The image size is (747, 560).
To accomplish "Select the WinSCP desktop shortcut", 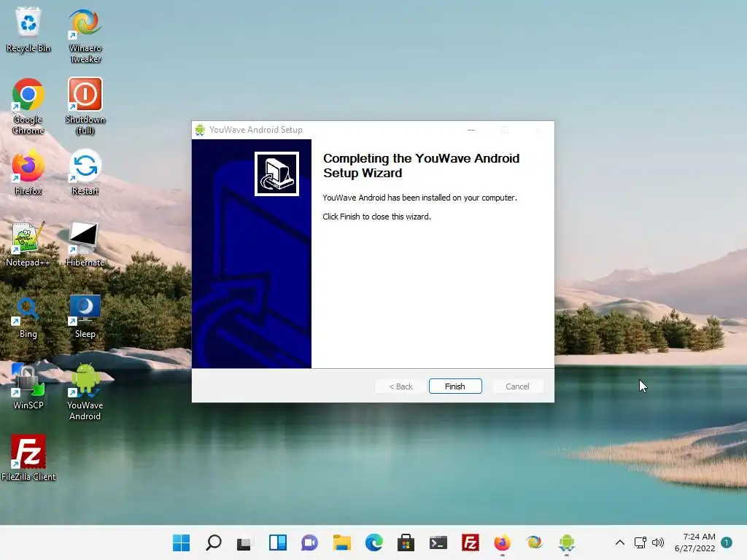I will (28, 387).
